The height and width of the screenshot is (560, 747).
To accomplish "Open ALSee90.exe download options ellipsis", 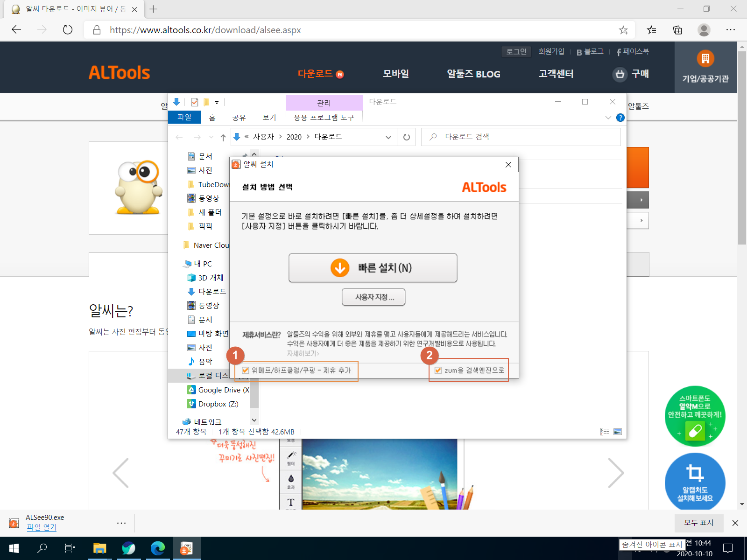I will click(x=121, y=523).
